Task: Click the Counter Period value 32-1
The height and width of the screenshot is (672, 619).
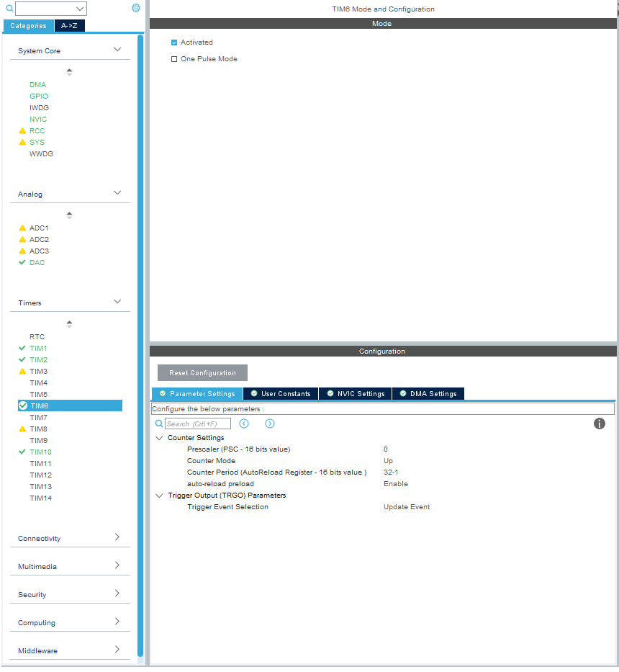Action: click(x=391, y=472)
